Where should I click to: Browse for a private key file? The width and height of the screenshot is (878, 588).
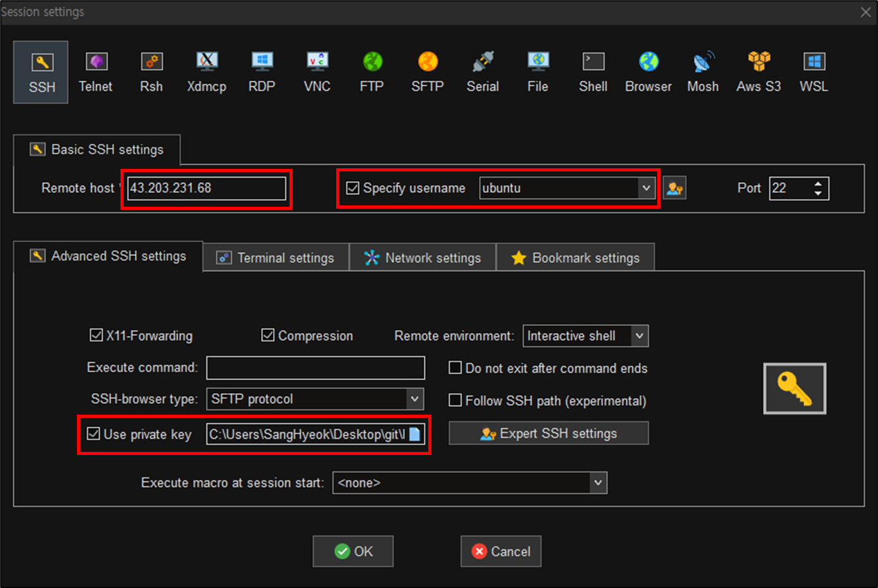tap(414, 434)
